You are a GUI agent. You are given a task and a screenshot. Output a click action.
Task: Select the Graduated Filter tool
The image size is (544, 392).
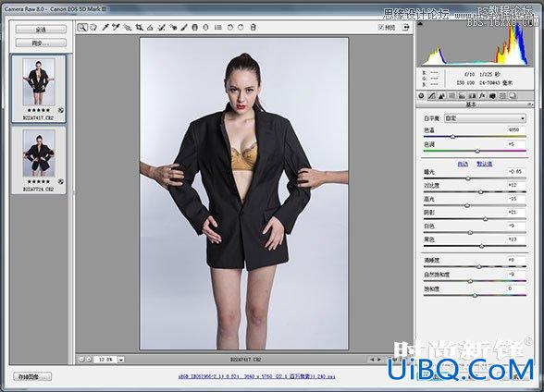coord(195,28)
